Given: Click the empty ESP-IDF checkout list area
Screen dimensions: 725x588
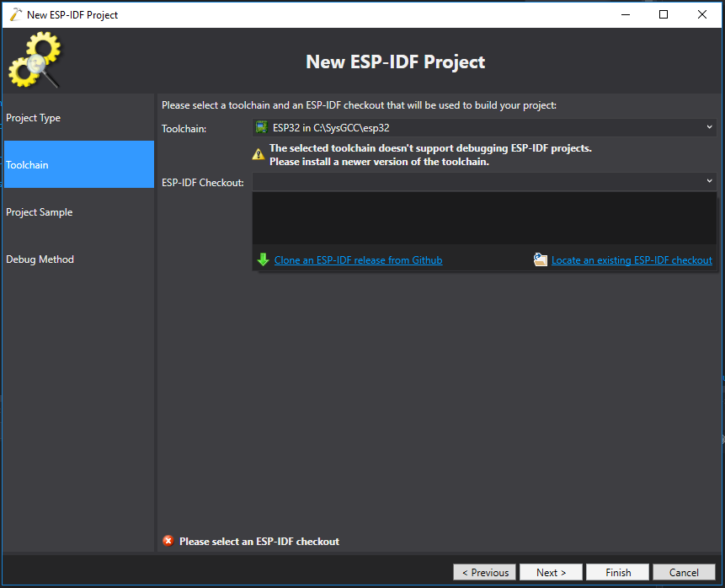Looking at the screenshot, I should (484, 218).
